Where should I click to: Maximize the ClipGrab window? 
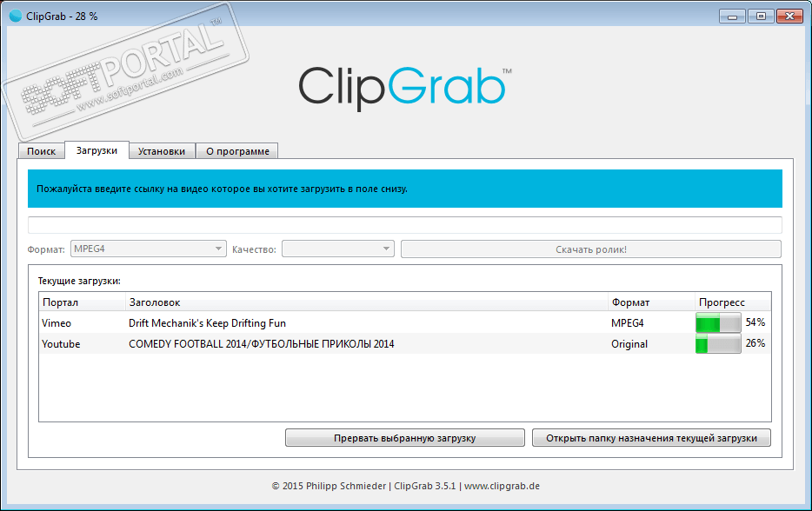click(x=761, y=17)
